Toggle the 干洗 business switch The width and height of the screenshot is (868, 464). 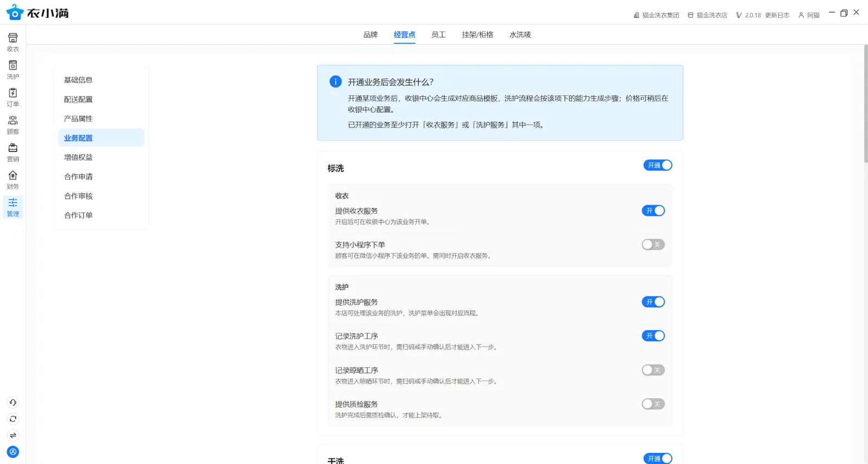coord(658,459)
